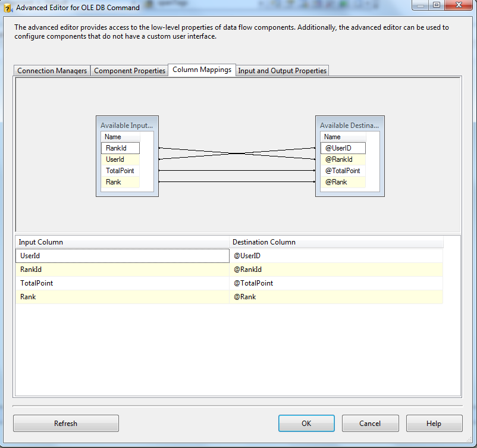
Task: Click Name header in Available Input box
Action: pos(121,137)
